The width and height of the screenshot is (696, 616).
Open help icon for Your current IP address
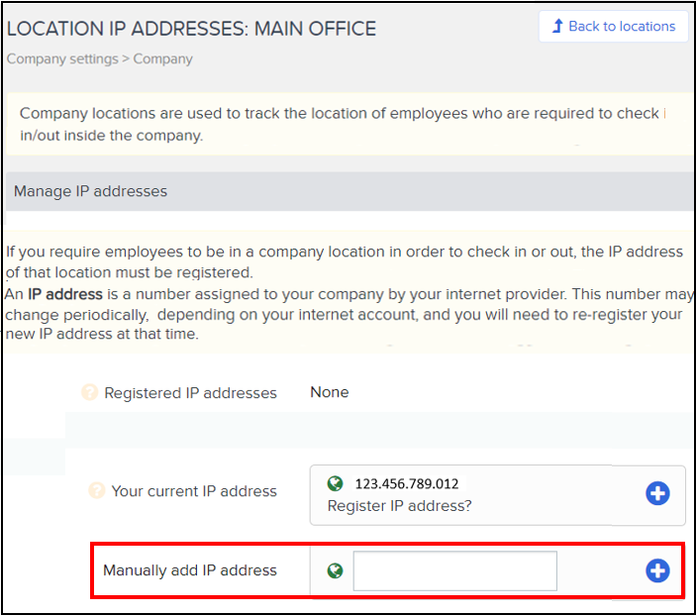[96, 491]
